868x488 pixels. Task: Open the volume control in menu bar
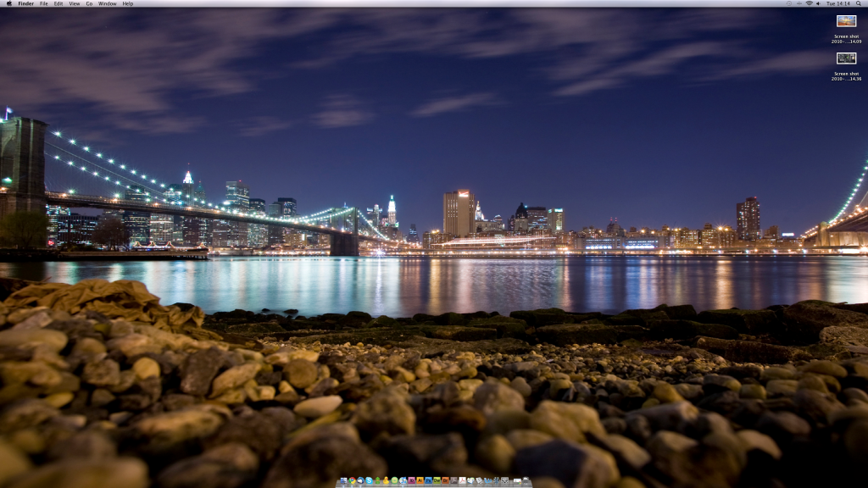point(818,3)
